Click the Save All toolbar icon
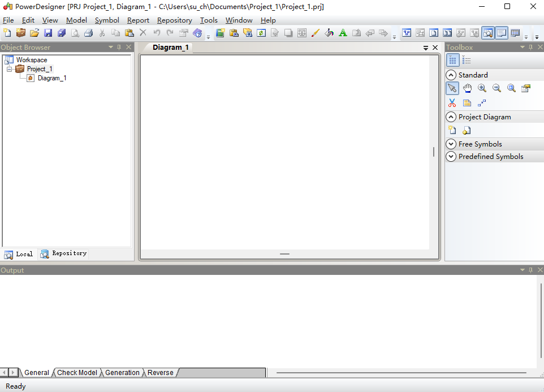This screenshot has width=544, height=392. click(62, 33)
